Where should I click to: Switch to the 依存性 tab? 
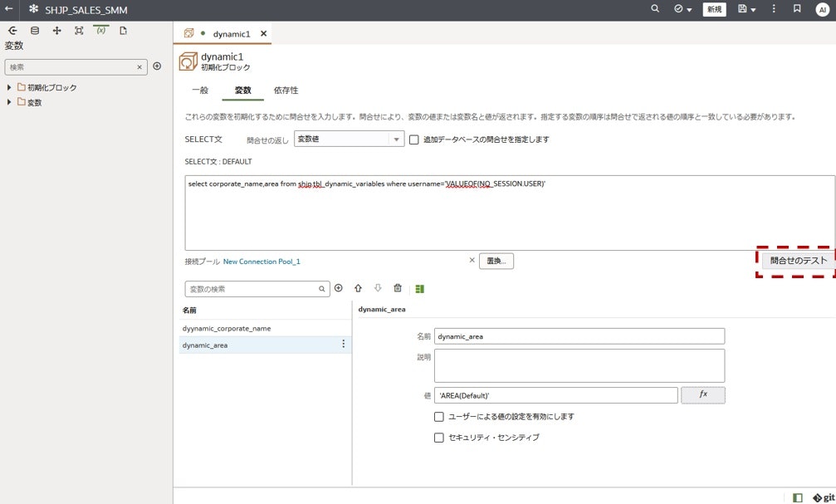tap(286, 91)
